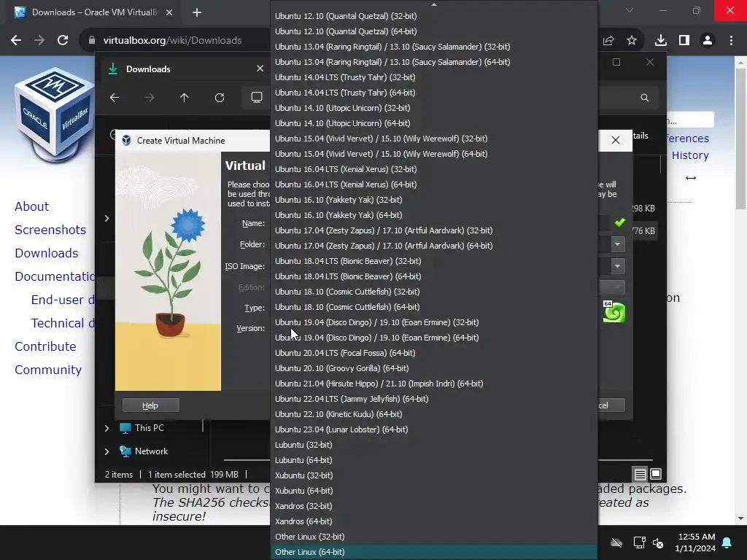Click Help button in Create Virtual Machine
The height and width of the screenshot is (560, 747).
[150, 405]
